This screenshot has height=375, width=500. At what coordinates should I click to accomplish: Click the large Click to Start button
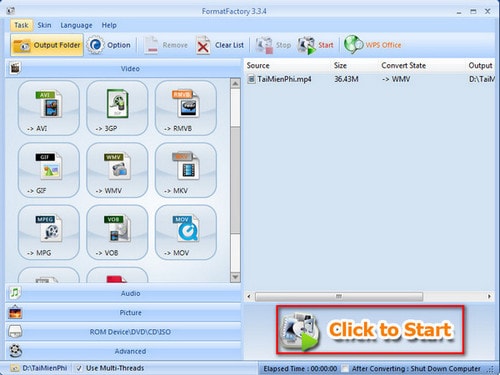(x=370, y=329)
